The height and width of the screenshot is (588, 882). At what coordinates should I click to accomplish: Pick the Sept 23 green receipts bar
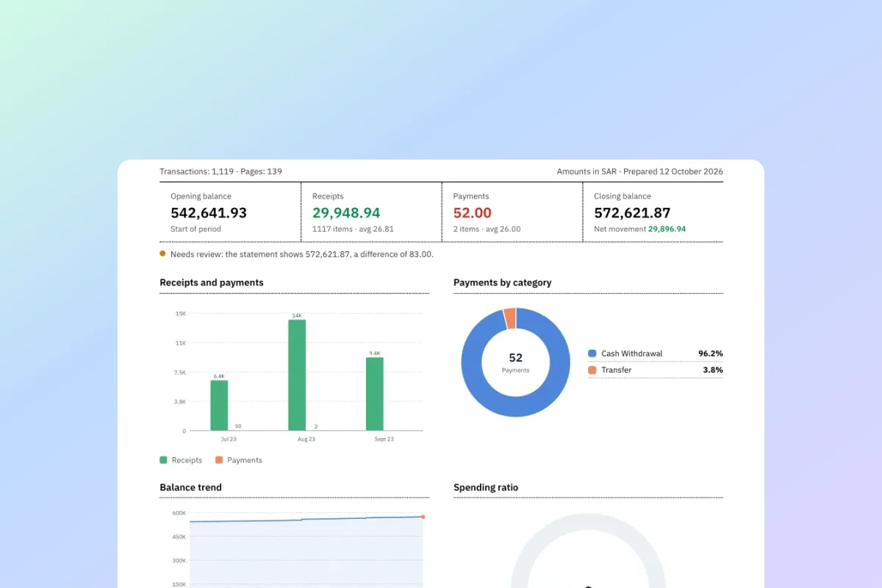[x=375, y=394]
